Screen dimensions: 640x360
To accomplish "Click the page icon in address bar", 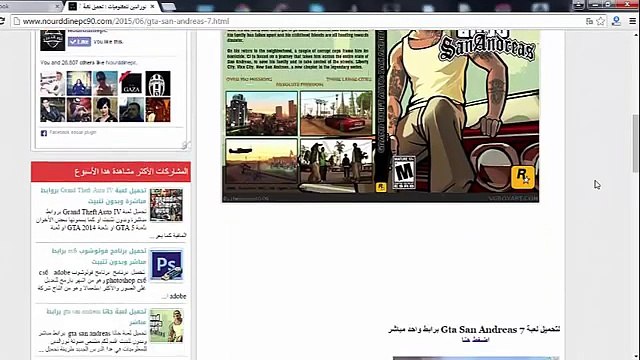I will click(17, 21).
